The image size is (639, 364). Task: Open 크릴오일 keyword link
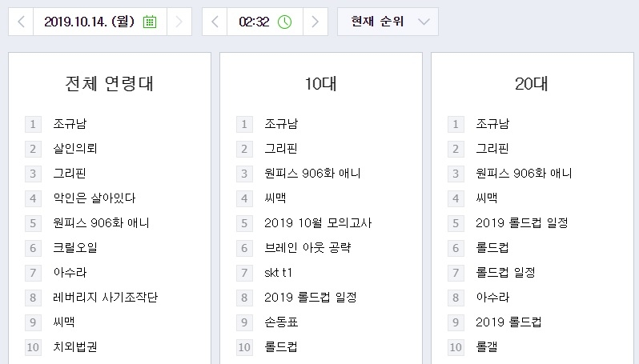coord(75,248)
